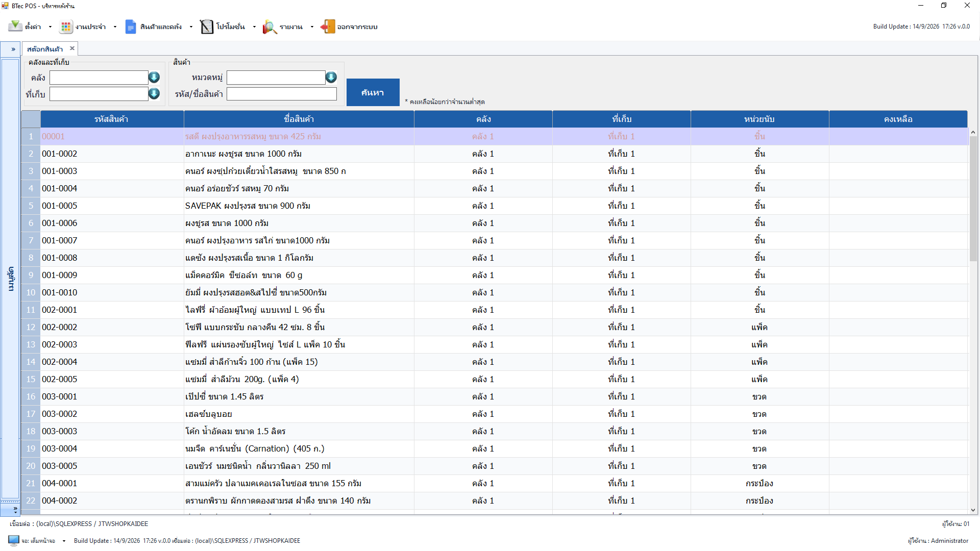Sort by คงเหลือ column header
This screenshot has height=551, width=980.
[898, 119]
